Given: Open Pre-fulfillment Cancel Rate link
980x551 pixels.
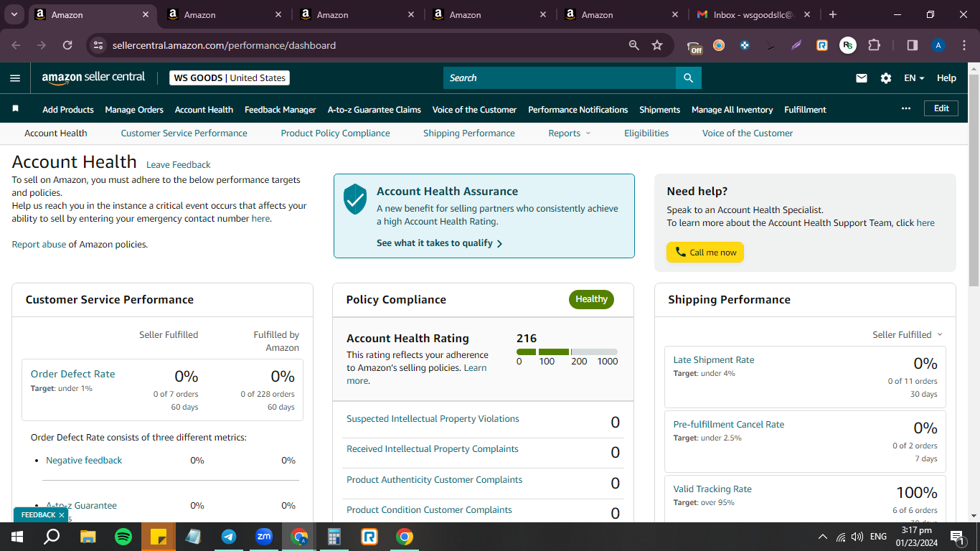Looking at the screenshot, I should point(729,424).
